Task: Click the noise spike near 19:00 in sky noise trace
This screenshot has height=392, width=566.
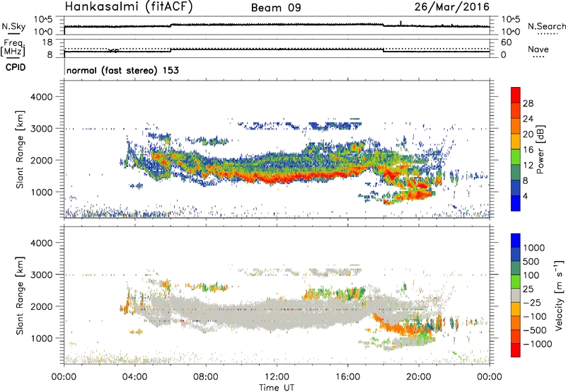Action: (x=400, y=23)
